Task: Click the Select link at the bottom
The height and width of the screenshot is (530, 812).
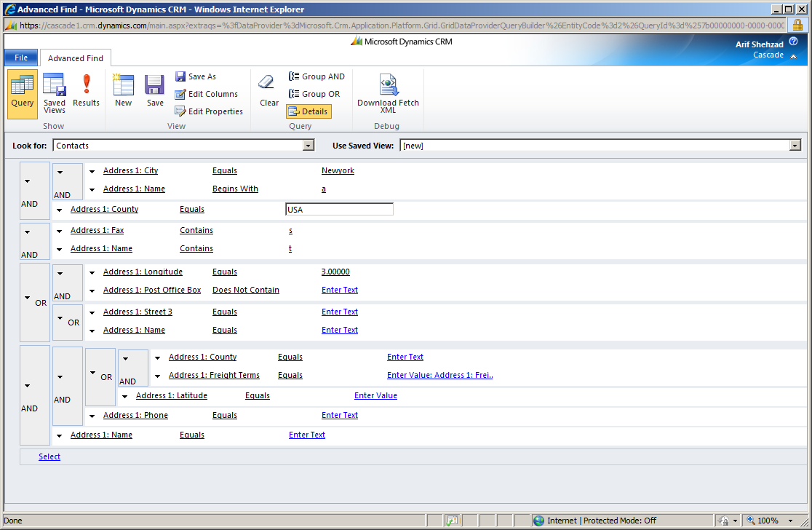Action: point(49,456)
